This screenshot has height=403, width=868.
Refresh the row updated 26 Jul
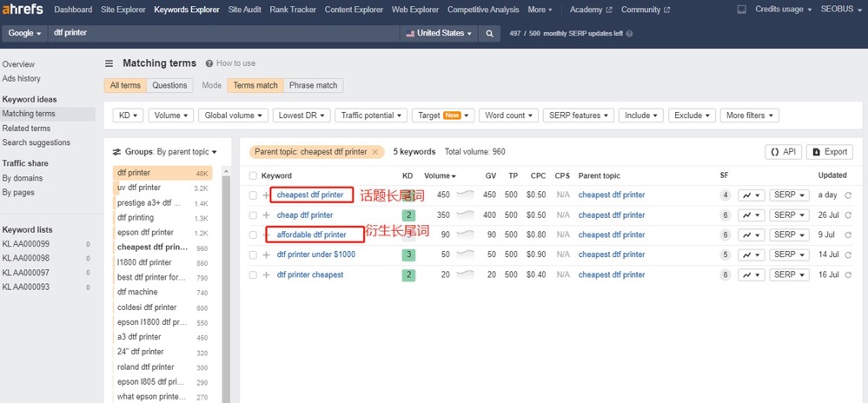point(848,215)
